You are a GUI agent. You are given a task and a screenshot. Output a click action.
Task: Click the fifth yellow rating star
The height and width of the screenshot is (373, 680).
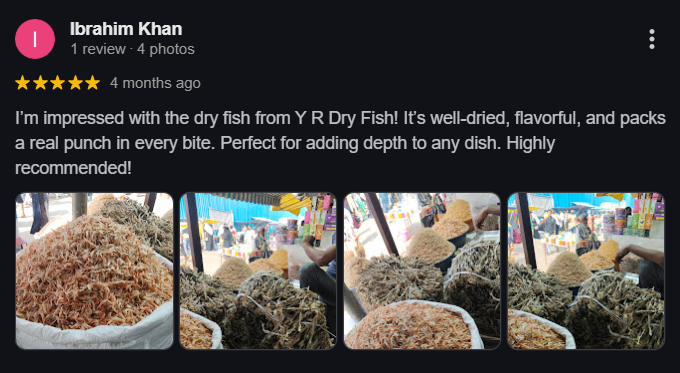[92, 83]
